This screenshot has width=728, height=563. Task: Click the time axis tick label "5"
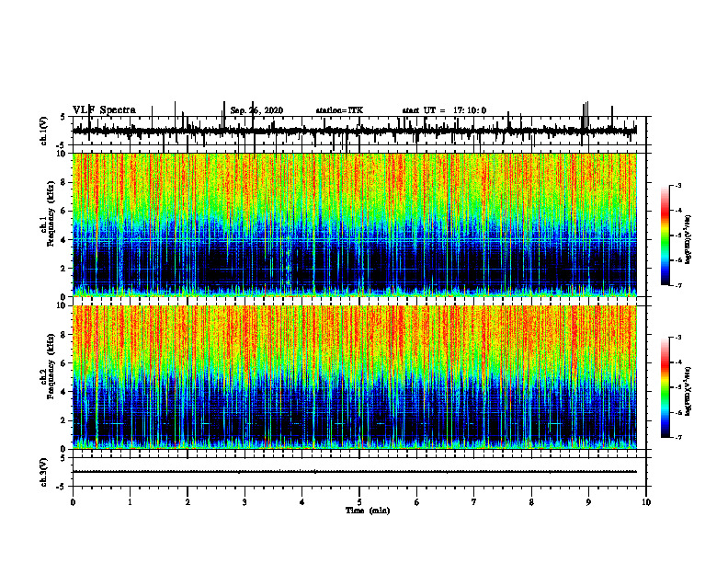(x=359, y=502)
